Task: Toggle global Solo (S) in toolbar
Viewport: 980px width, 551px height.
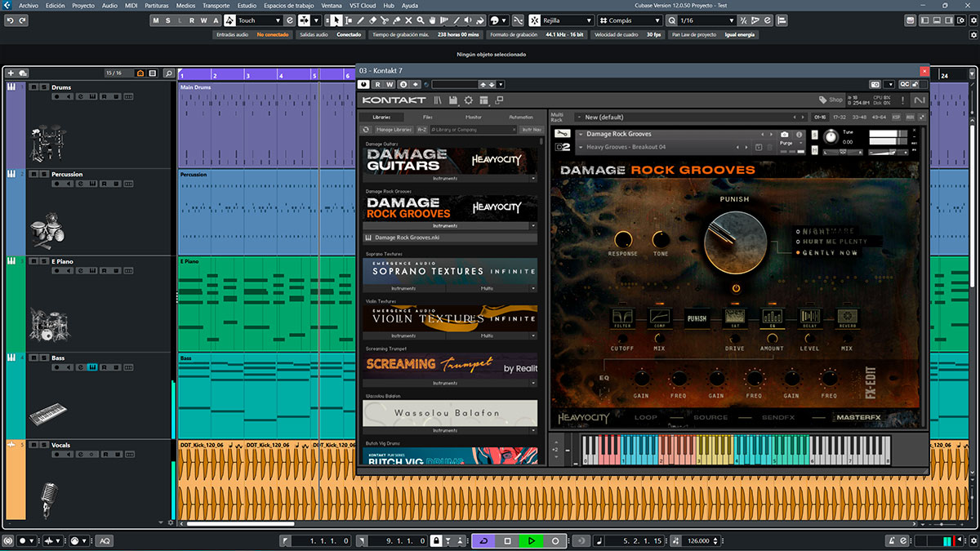Action: pos(168,20)
